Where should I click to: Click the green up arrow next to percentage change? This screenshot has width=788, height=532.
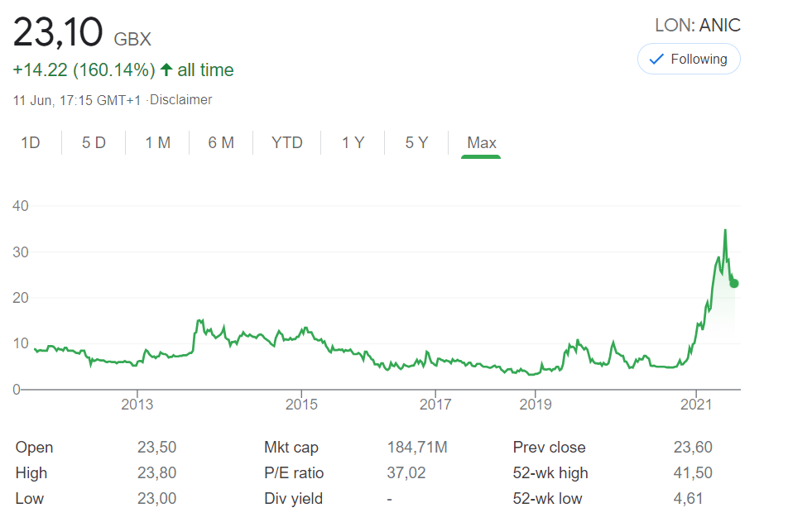(166, 70)
